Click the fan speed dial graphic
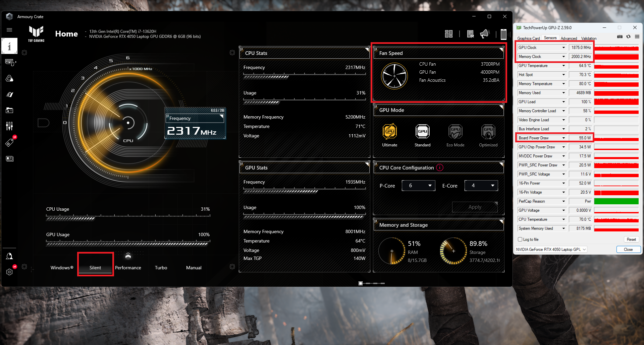This screenshot has height=345, width=644. pyautogui.click(x=394, y=76)
